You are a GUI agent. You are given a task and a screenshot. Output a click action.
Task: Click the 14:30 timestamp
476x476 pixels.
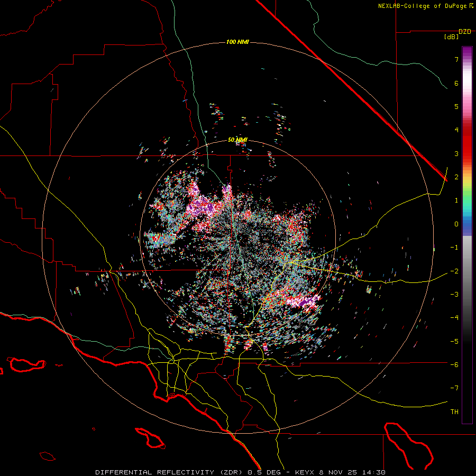pyautogui.click(x=374, y=472)
